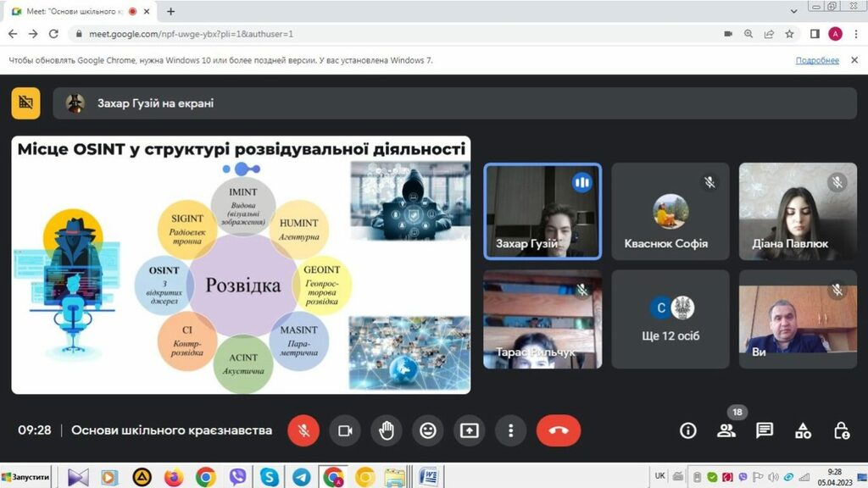Toggle the camera on or off

click(x=345, y=430)
